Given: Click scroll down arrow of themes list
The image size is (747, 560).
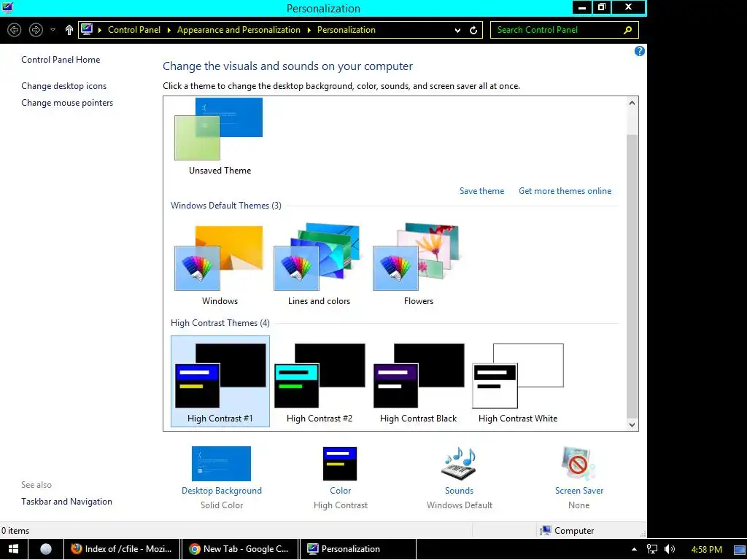Looking at the screenshot, I should click(632, 425).
